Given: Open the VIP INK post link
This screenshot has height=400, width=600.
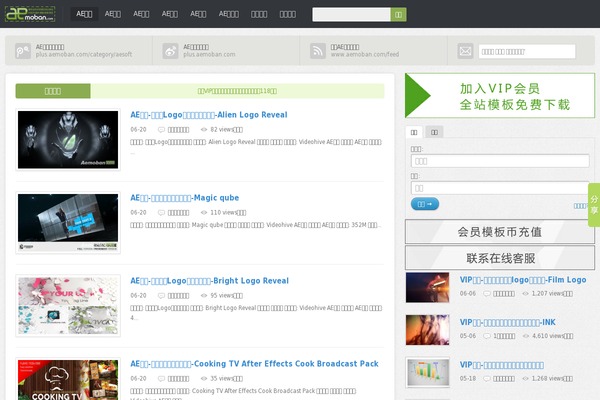Looking at the screenshot, I should [508, 323].
